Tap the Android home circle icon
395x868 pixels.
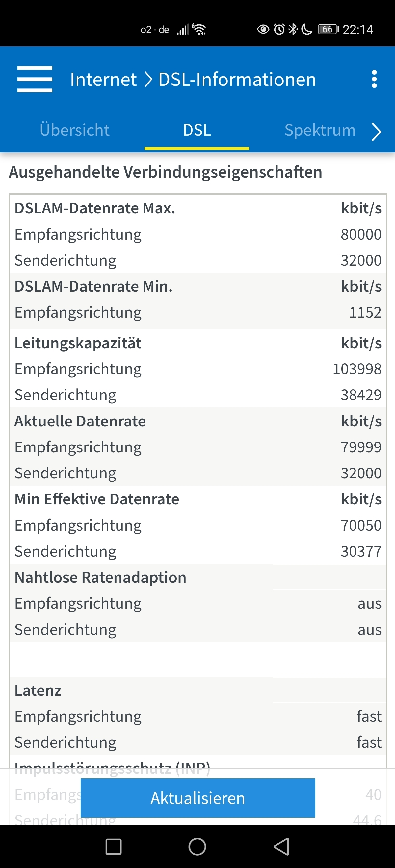click(x=197, y=846)
